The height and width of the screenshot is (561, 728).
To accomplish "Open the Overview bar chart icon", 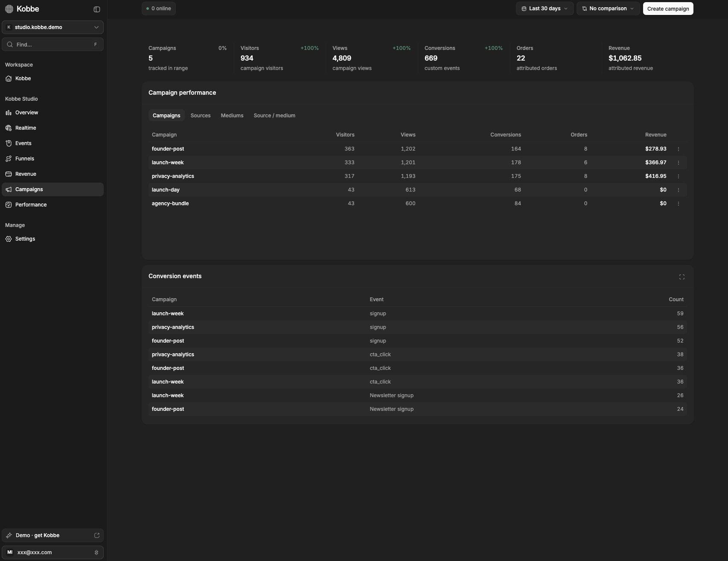I will [x=9, y=113].
